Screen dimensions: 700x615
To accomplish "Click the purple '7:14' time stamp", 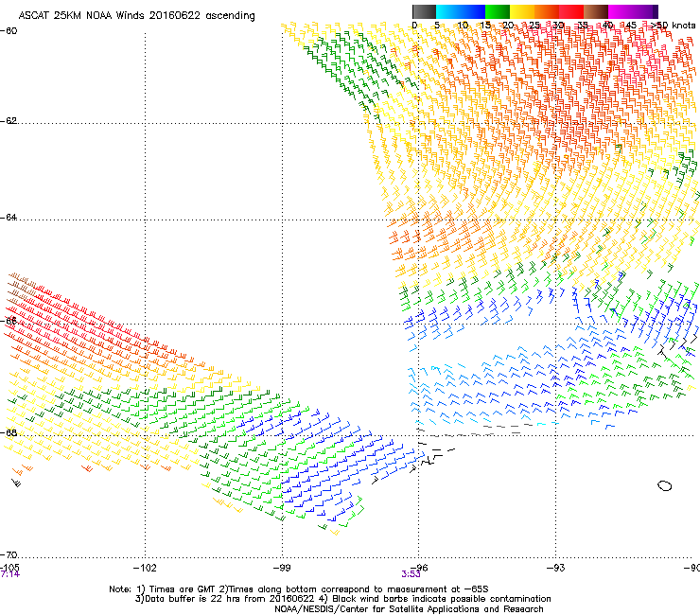I will [9, 574].
